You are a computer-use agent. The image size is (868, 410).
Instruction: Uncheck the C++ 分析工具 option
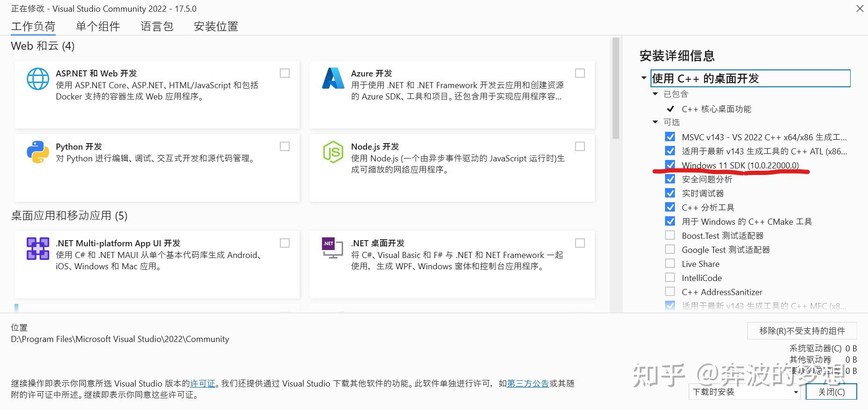(670, 207)
